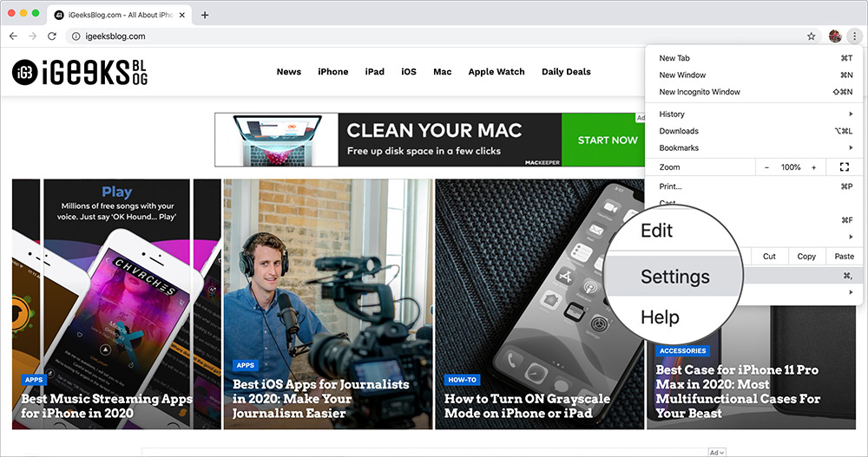Image resolution: width=868 pixels, height=457 pixels.
Task: Click the START NOW ad button
Action: 608,140
